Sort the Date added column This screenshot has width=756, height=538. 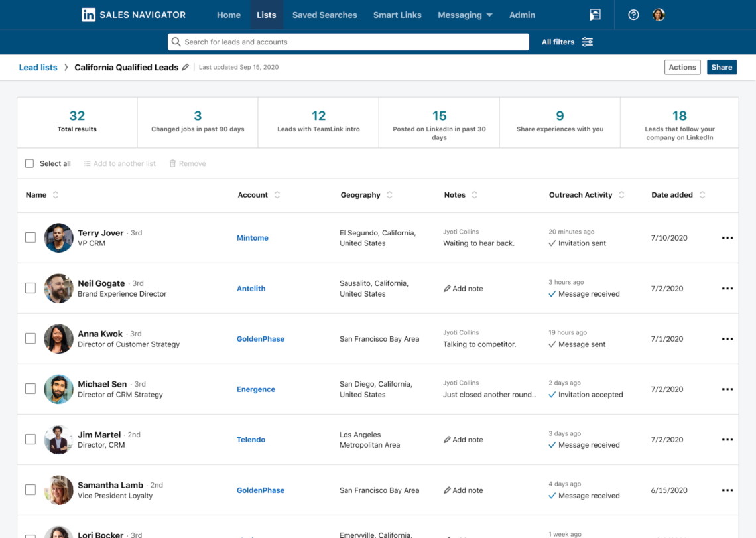[x=702, y=194]
